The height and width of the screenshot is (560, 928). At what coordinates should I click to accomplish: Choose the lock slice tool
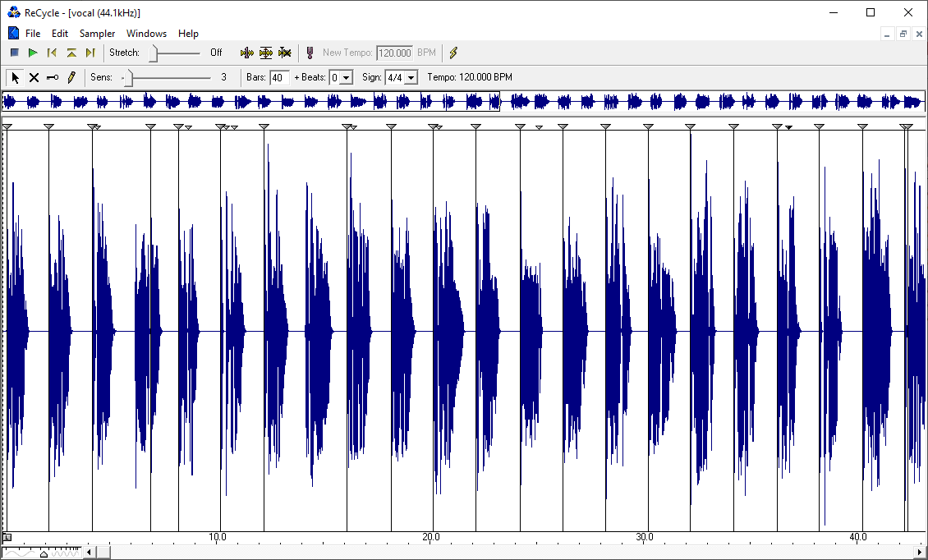(x=53, y=77)
